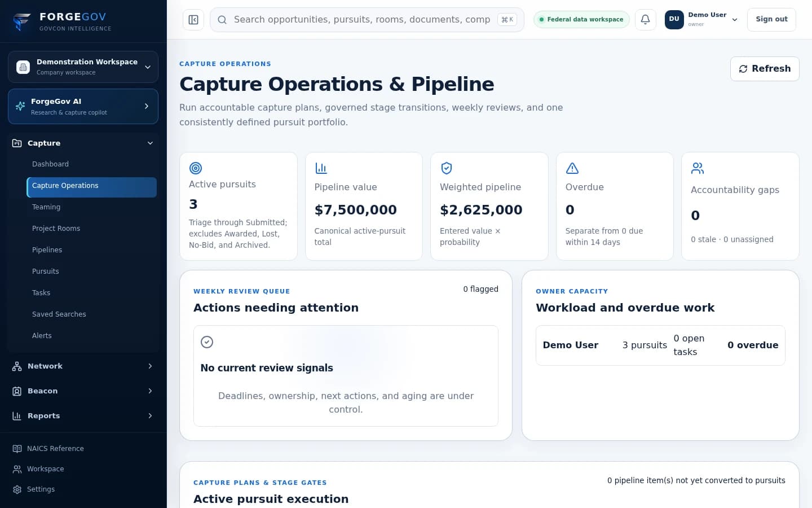Image resolution: width=812 pixels, height=508 pixels.
Task: Open Project Rooms
Action: pyautogui.click(x=91, y=229)
